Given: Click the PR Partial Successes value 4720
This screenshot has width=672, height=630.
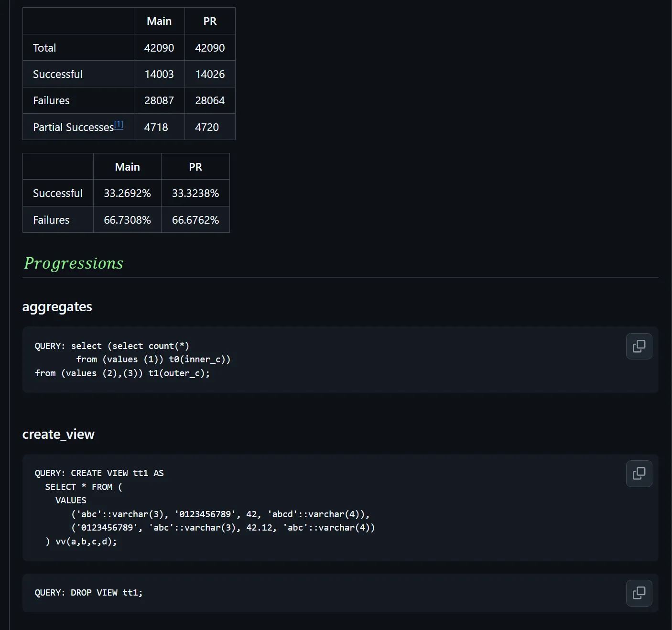Looking at the screenshot, I should pos(207,127).
